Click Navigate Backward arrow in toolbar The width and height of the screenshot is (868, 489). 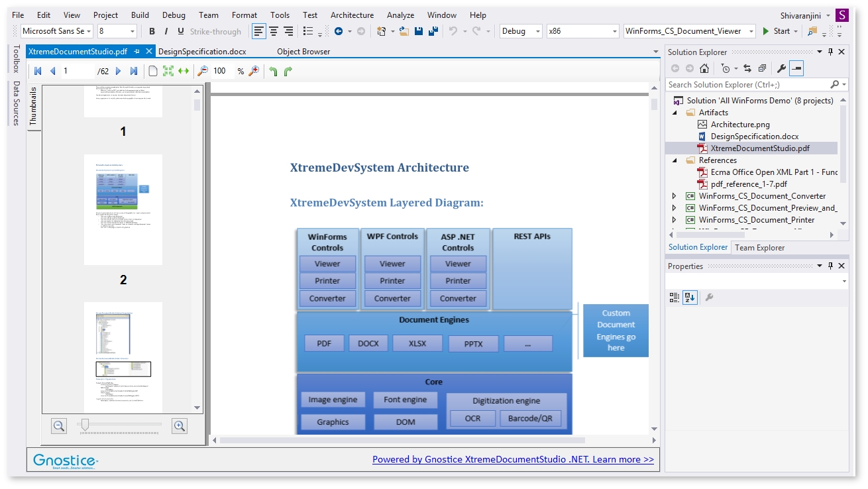[339, 31]
